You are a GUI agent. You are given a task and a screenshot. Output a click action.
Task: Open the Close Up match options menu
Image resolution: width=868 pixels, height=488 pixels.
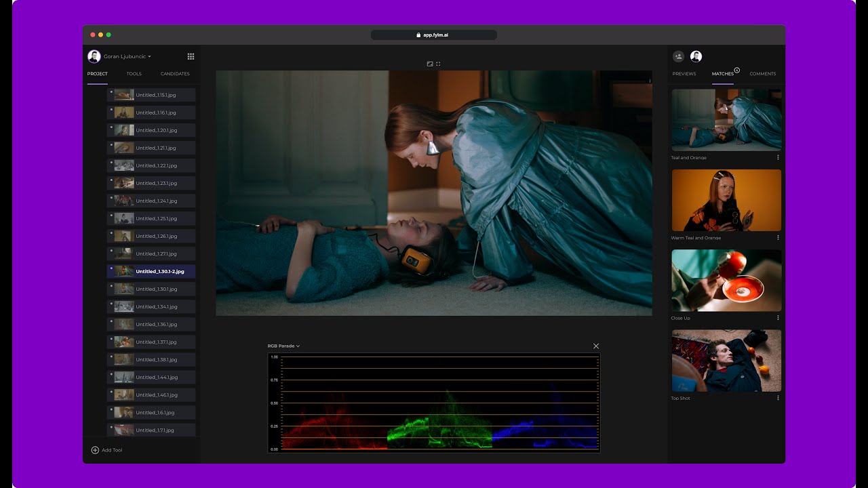[x=778, y=318]
